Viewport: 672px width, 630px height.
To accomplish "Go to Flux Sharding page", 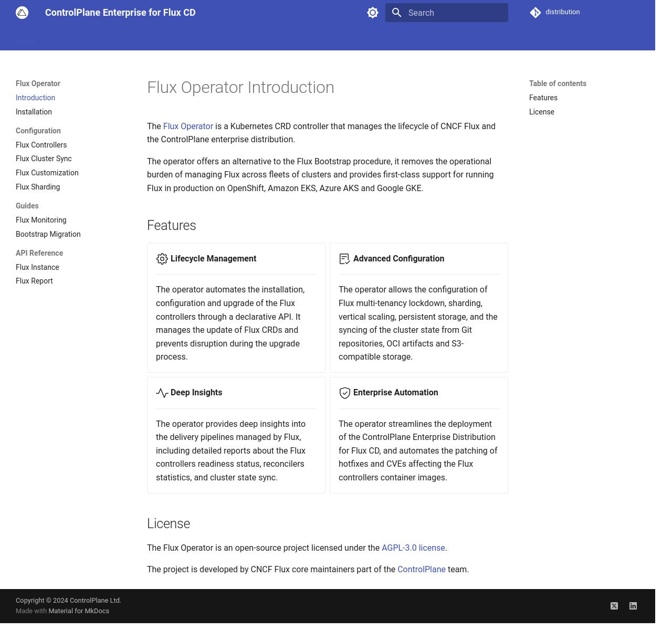I will (38, 187).
